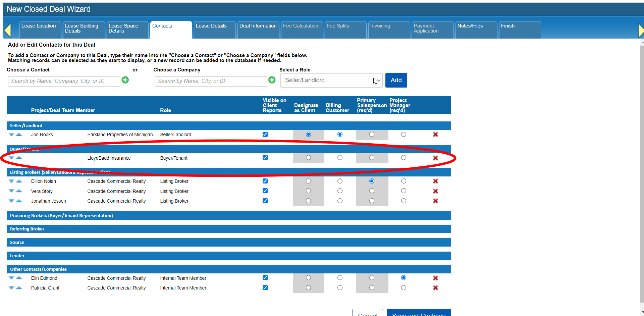
Task: Click the page vertical scrollbar
Action: click(x=642, y=174)
